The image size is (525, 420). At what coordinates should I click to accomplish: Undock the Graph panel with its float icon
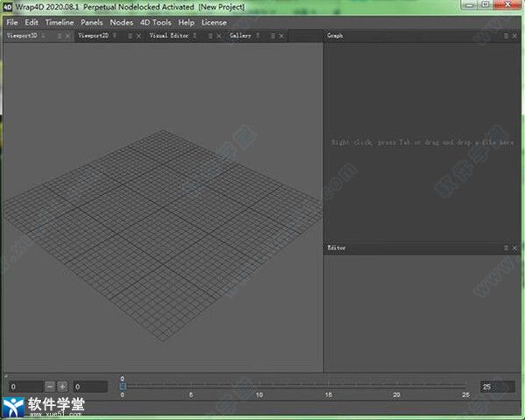click(506, 36)
